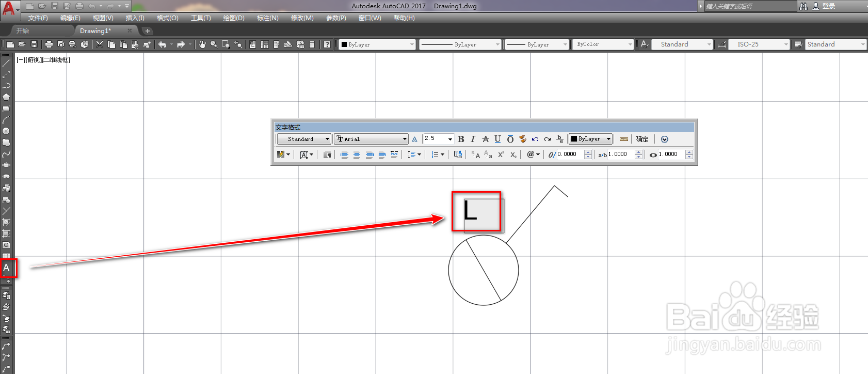The width and height of the screenshot is (868, 374).
Task: Open the ISO-25 dimension style dropdown
Action: (759, 44)
